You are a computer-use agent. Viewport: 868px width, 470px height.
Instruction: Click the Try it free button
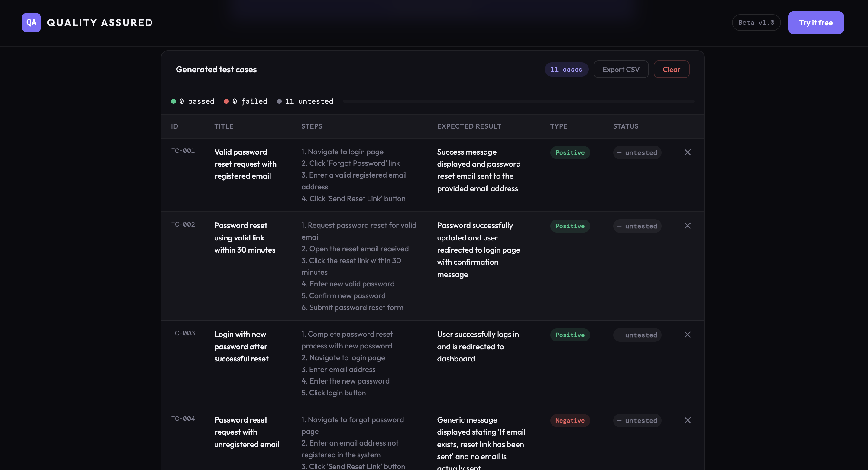(815, 23)
